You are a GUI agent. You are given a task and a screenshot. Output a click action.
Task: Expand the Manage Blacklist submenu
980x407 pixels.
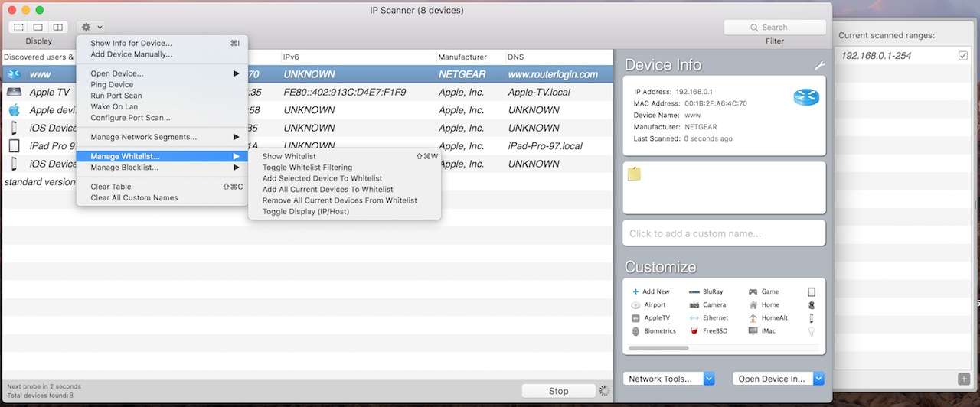(162, 167)
